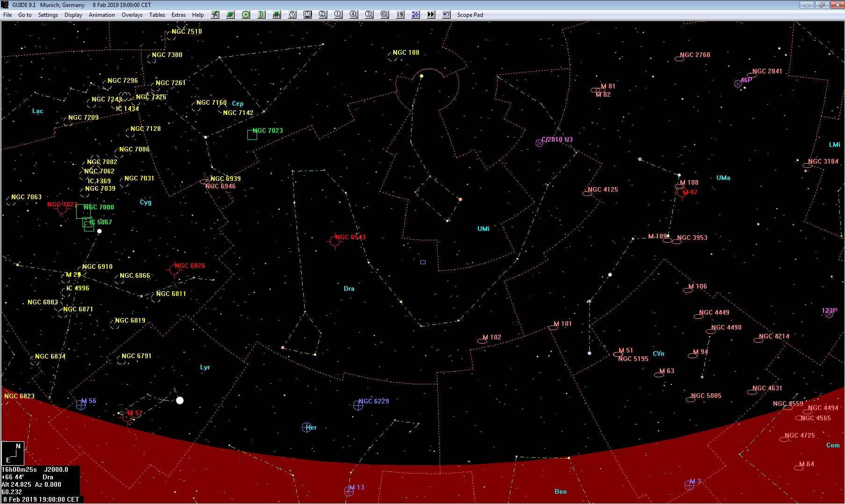Select zoom level 1 magnifier icon
The height and width of the screenshot is (504, 845).
click(339, 14)
